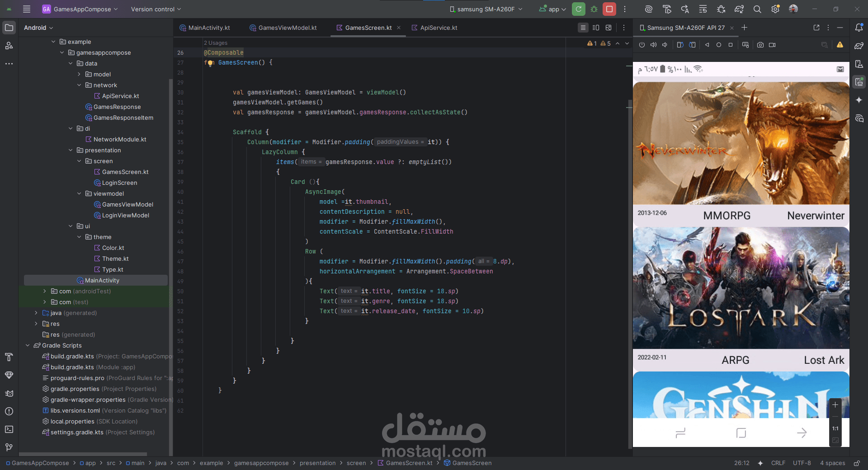Collapse the network folder
The image size is (868, 470).
tap(79, 85)
